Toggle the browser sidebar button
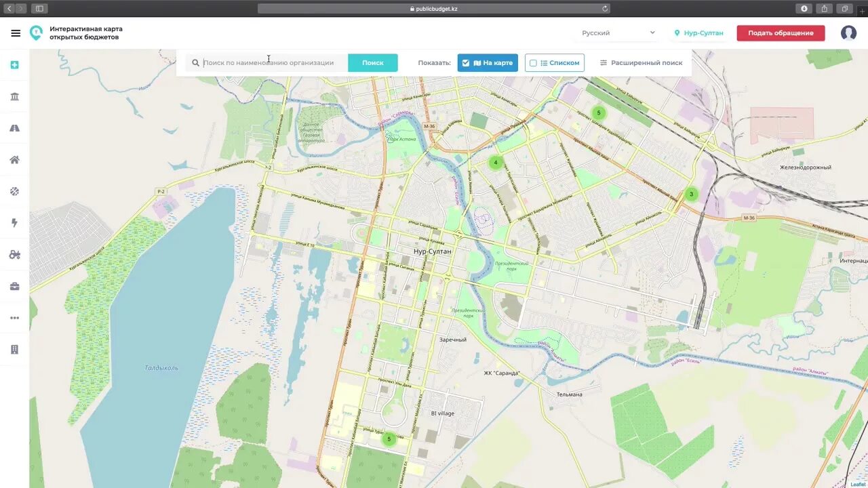This screenshot has width=868, height=488. click(x=39, y=8)
